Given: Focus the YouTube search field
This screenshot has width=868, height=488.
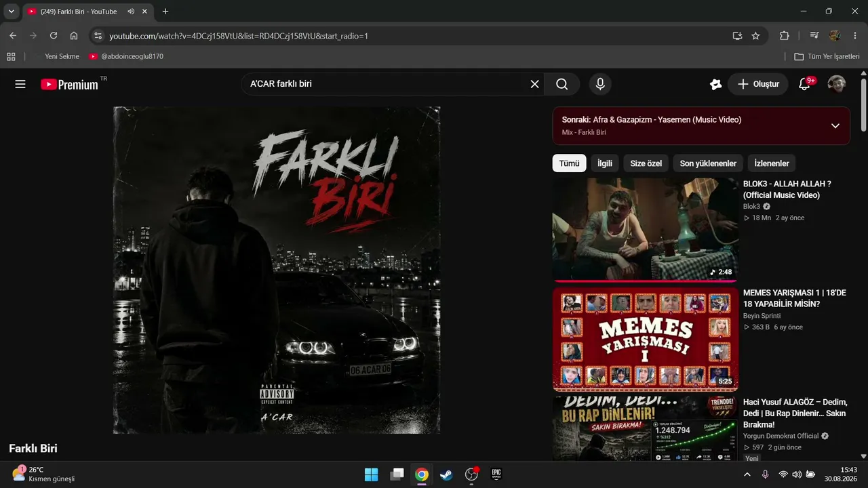Looking at the screenshot, I should (387, 84).
